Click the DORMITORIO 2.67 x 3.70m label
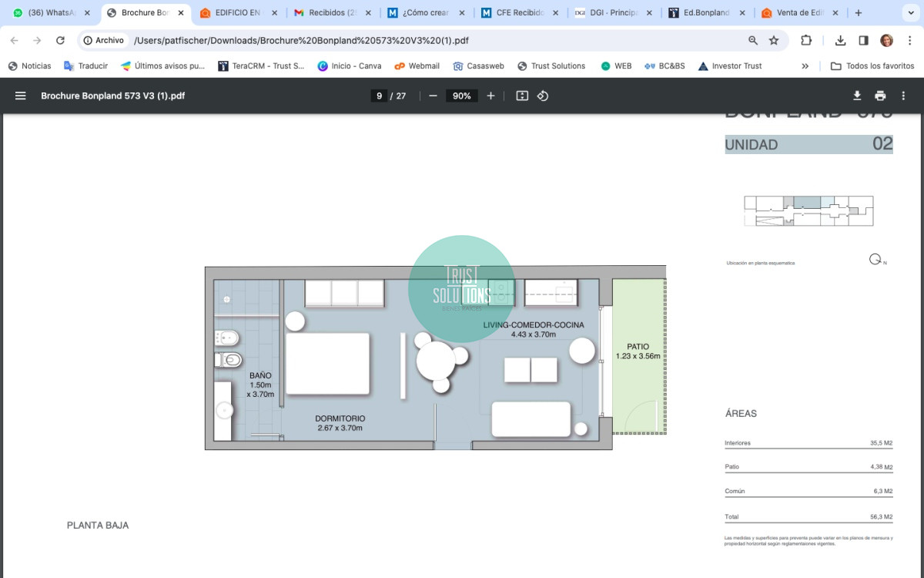 point(340,423)
